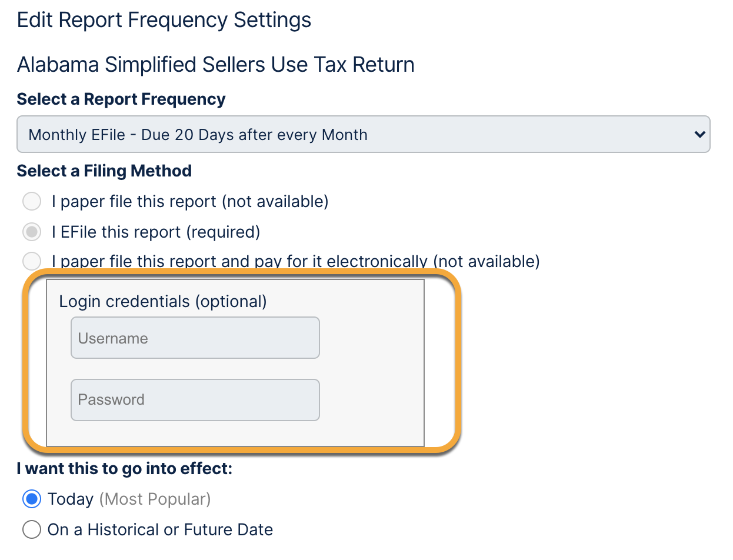The width and height of the screenshot is (733, 560).
Task: Click the Select a Filing Method label
Action: [104, 171]
